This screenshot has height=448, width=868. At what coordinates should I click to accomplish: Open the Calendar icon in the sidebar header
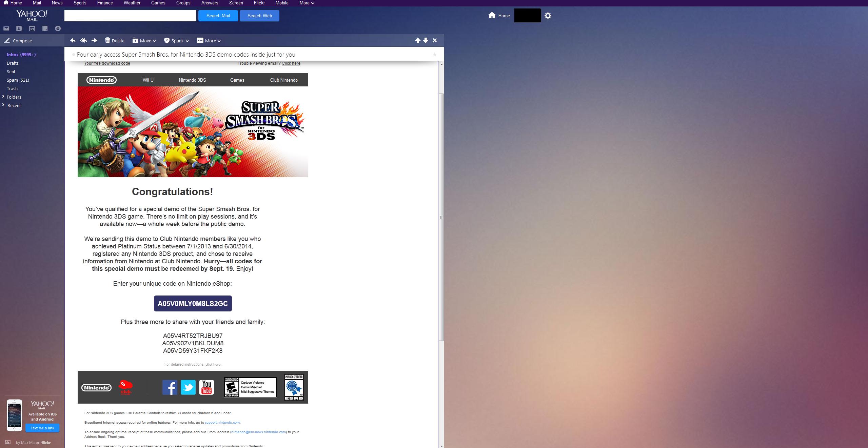(x=32, y=28)
